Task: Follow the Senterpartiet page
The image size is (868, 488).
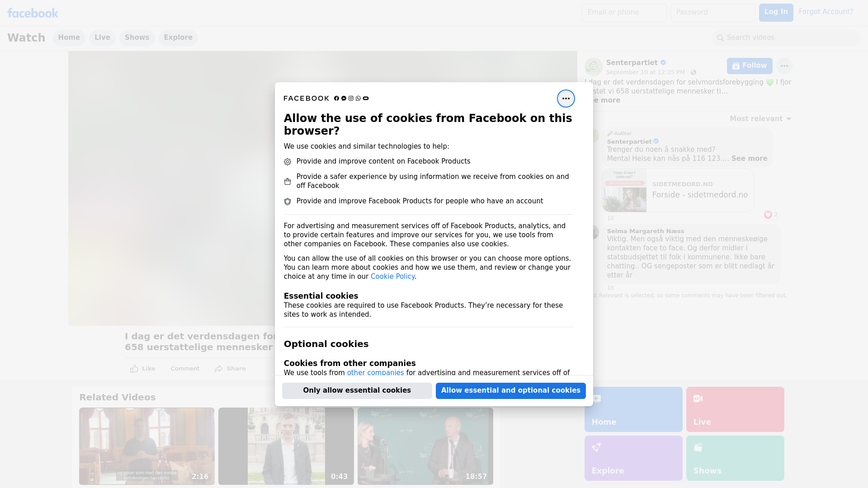Action: (x=749, y=66)
